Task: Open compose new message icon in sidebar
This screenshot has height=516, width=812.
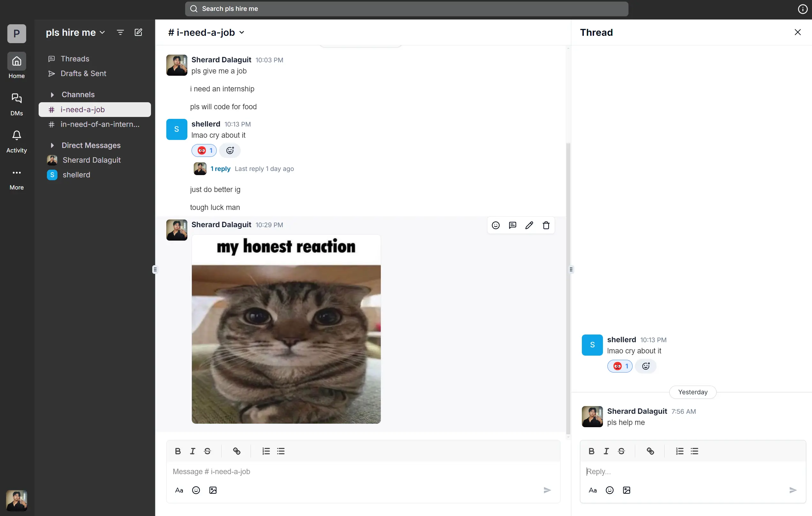Action: click(x=138, y=32)
